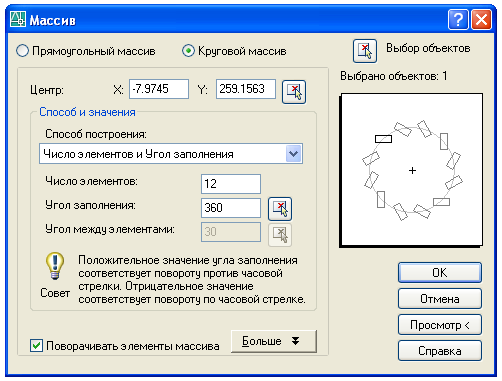Open the Способ построения dropdown
Image resolution: width=502 pixels, height=381 pixels.
(x=171, y=154)
